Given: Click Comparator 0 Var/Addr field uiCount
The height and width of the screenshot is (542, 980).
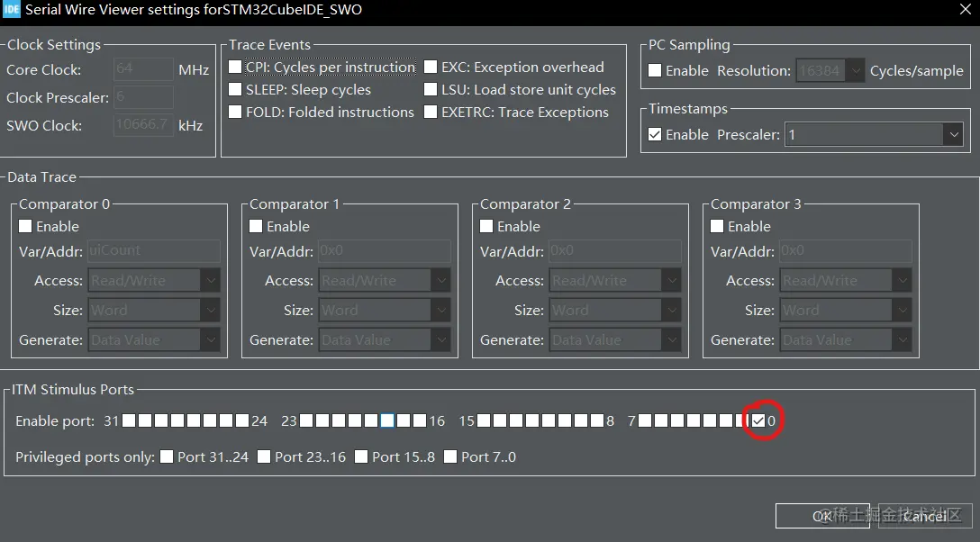Looking at the screenshot, I should pos(154,250).
